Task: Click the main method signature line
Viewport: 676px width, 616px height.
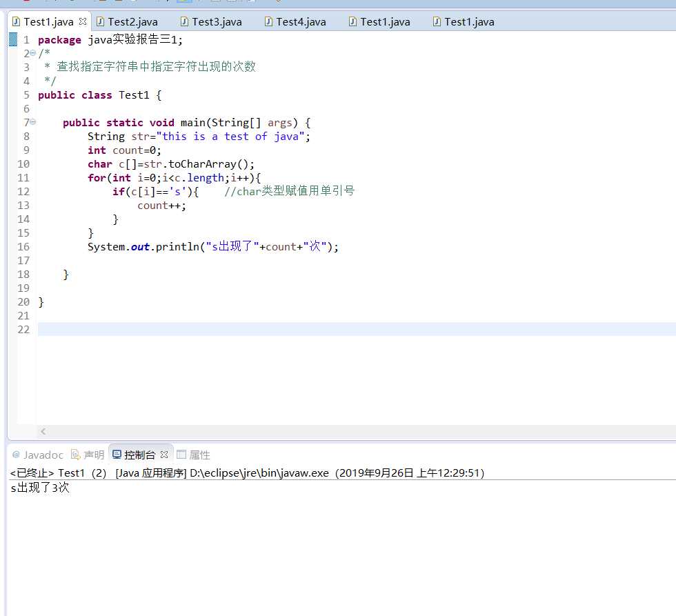Action: pyautogui.click(x=186, y=122)
